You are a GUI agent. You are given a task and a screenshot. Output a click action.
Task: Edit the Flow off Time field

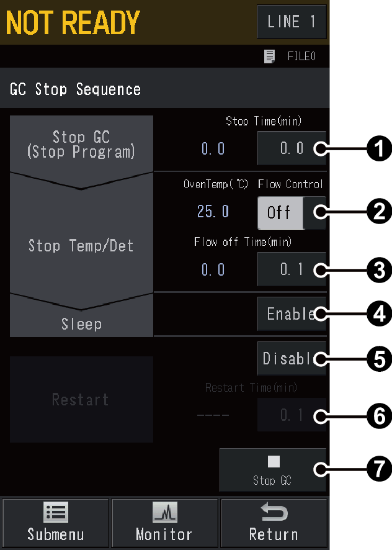point(291,269)
